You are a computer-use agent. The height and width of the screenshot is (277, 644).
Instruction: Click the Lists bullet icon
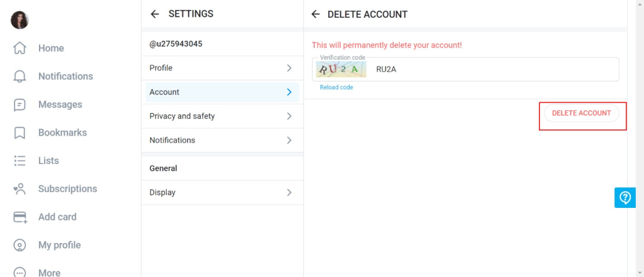[19, 161]
